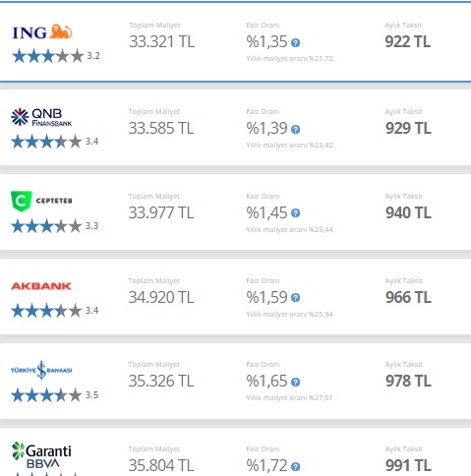
Task: Open the Garanti BBVA logo
Action: (41, 456)
